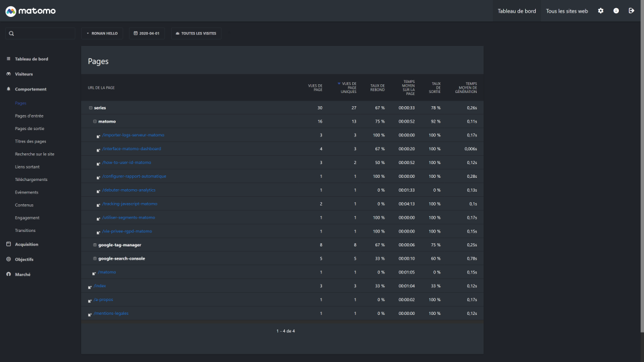The image size is (644, 362).
Task: Open the /configurer-rapport-automatique page link
Action: tap(135, 177)
